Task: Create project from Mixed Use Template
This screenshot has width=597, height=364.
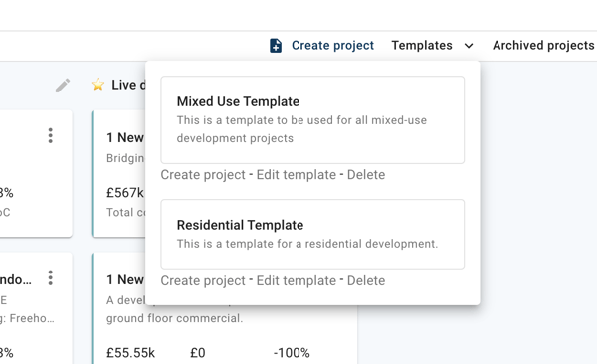Action: tap(203, 175)
